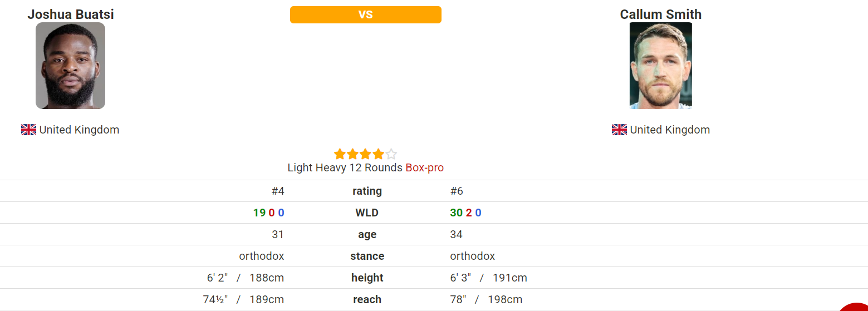Open the Joshua Buatsi name heading
868x311 pixels.
pos(71,14)
